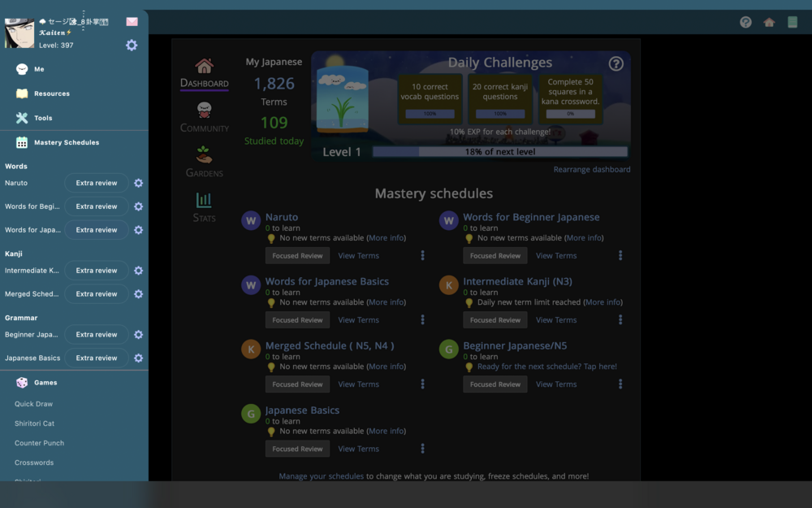Click the help question mark in top bar
812x508 pixels.
[x=745, y=22]
